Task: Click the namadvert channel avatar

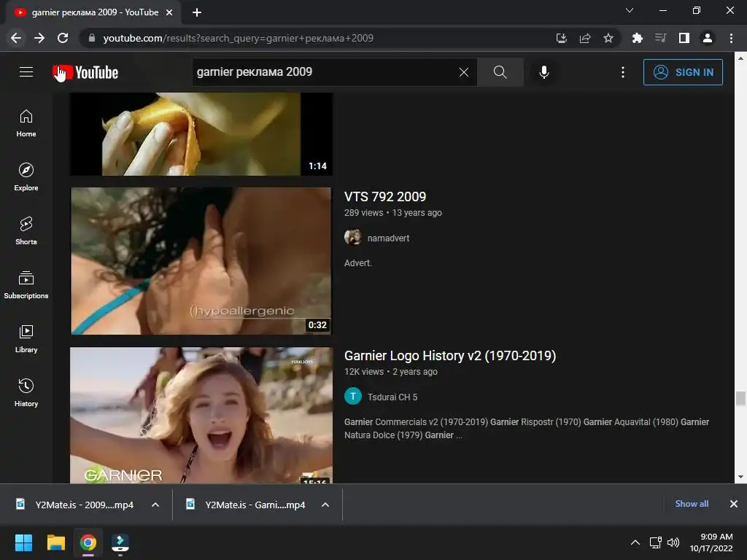Action: click(353, 237)
